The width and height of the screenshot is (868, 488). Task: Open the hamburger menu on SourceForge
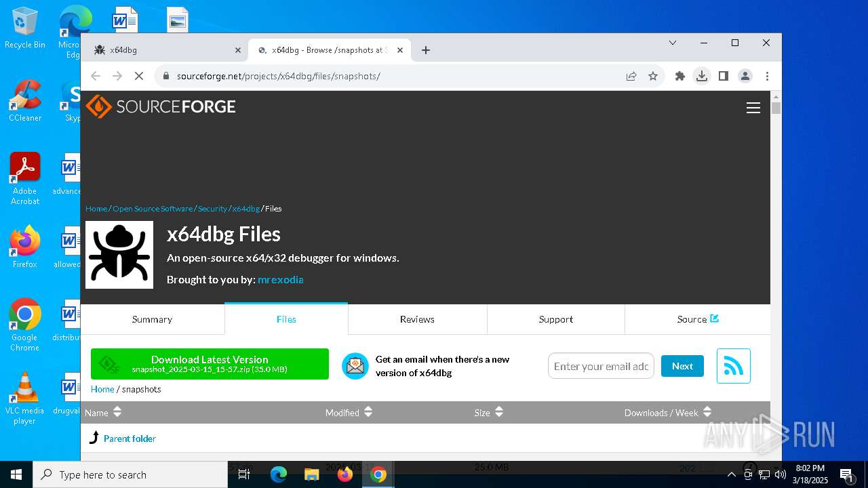point(753,108)
